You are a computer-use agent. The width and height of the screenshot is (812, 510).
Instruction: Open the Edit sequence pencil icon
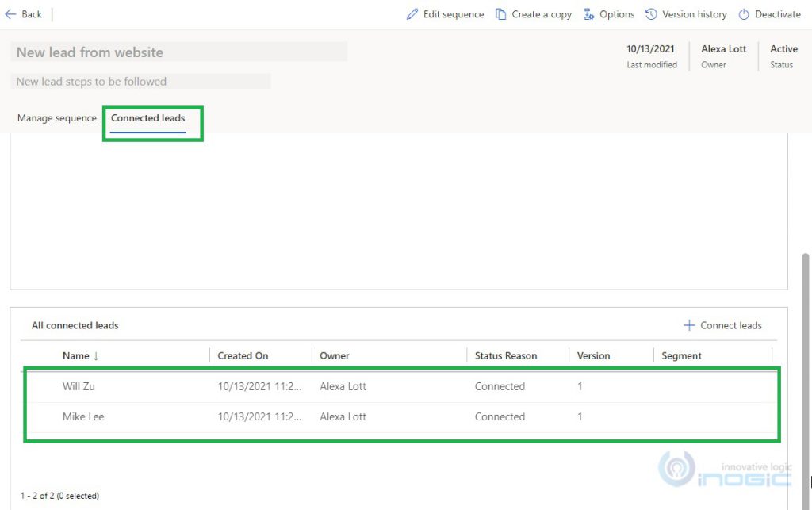click(x=412, y=13)
